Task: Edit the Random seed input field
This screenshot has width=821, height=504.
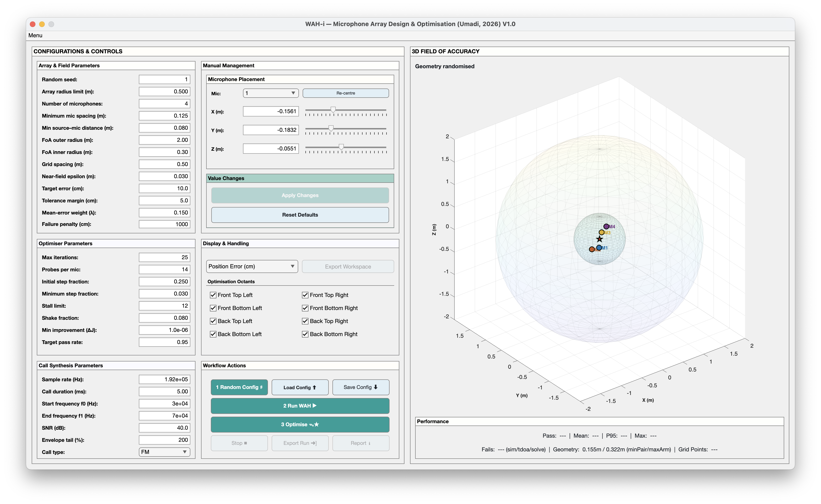Action: 164,79
